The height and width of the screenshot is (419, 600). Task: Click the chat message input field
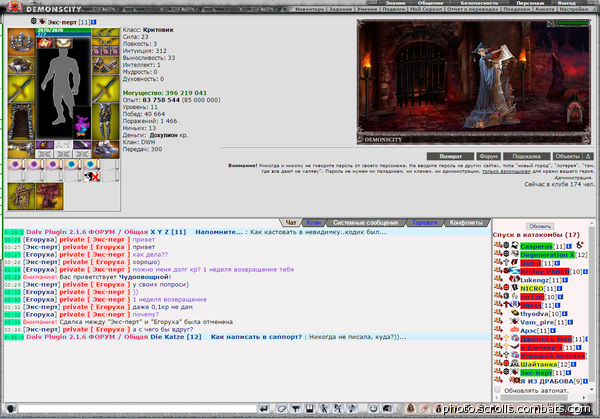click(137, 409)
